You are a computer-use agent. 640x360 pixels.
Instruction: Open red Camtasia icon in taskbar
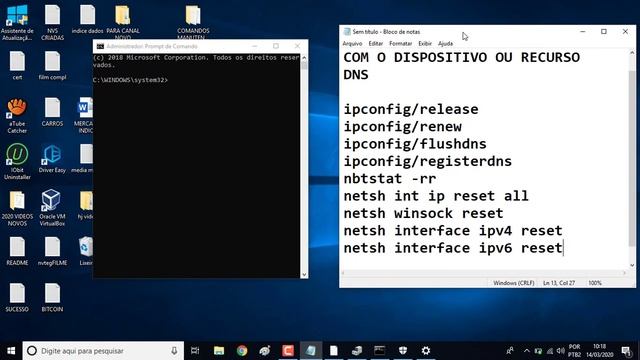coord(288,351)
